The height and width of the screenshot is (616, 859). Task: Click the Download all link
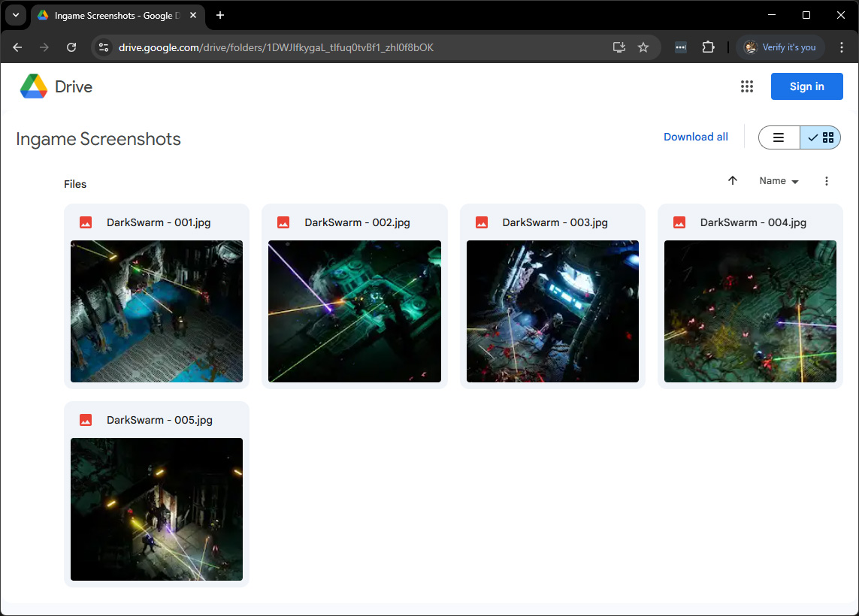click(695, 137)
